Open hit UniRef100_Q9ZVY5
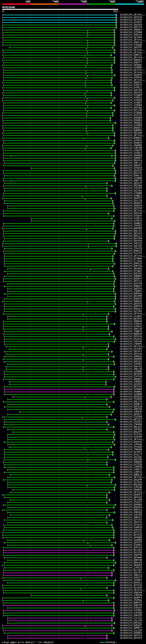Screen dimensions: 146x644 tap(131, 27)
